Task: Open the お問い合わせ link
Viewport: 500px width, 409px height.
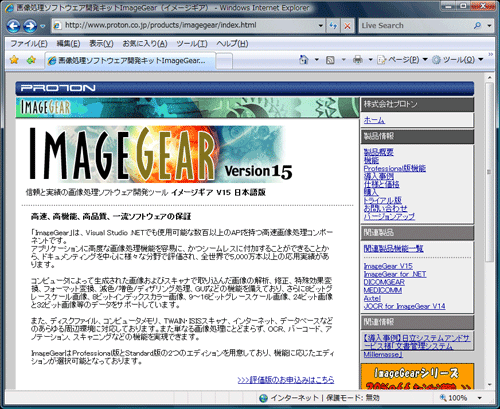Action: pyautogui.click(x=385, y=208)
